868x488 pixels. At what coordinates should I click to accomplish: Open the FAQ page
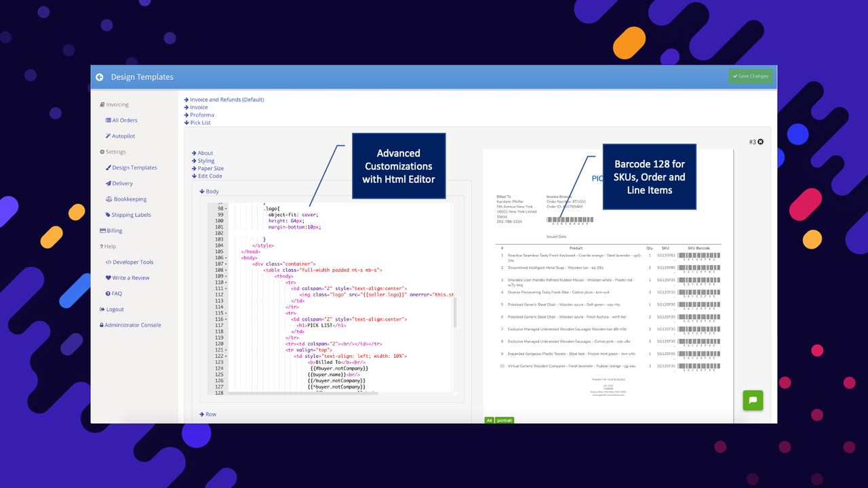point(114,293)
